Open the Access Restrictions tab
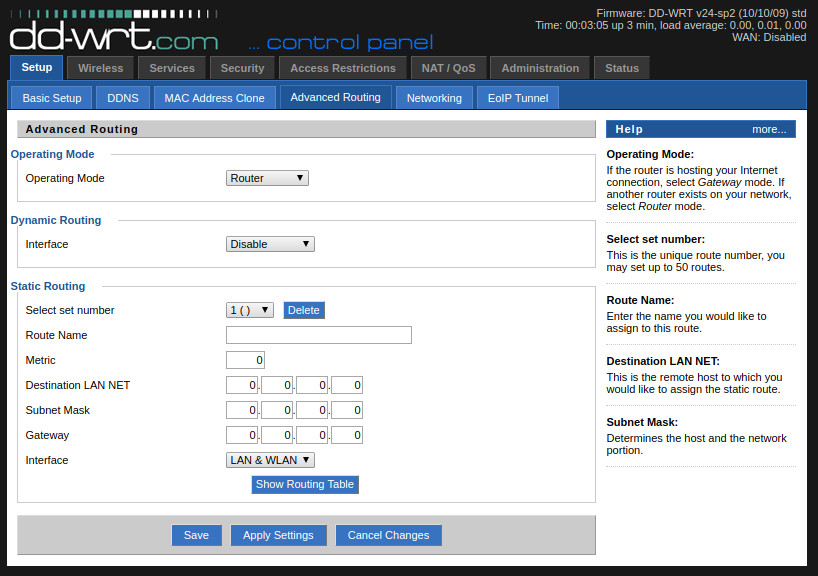 [x=343, y=68]
